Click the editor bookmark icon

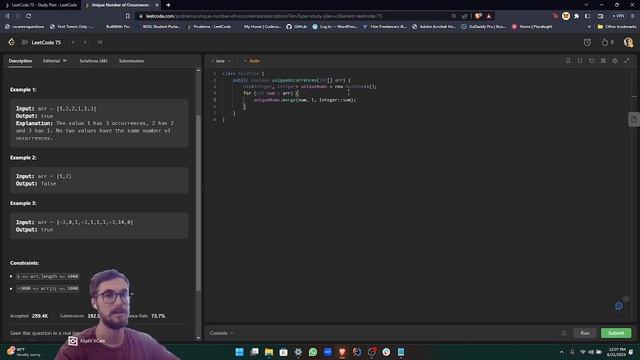[x=568, y=61]
